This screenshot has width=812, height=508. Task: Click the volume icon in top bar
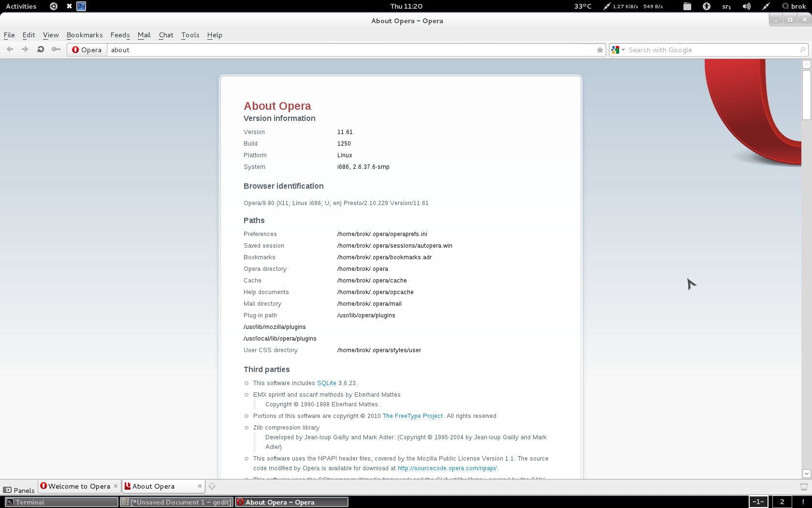[x=746, y=6]
